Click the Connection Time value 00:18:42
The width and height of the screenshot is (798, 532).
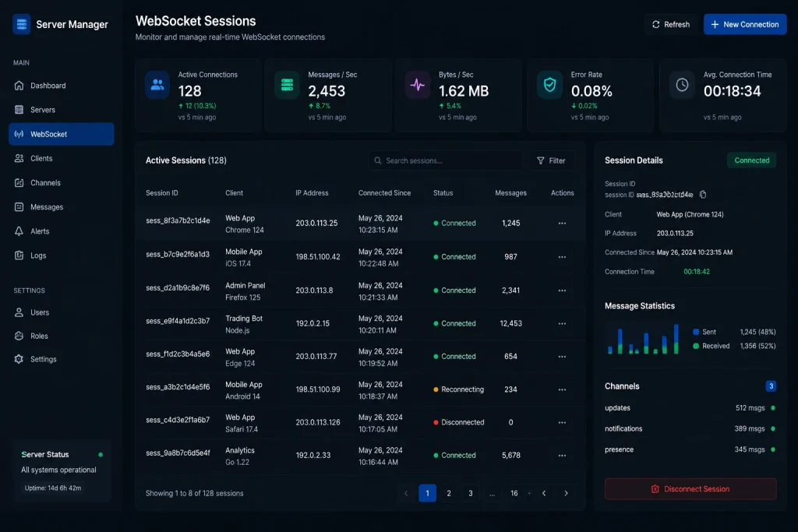coord(696,272)
